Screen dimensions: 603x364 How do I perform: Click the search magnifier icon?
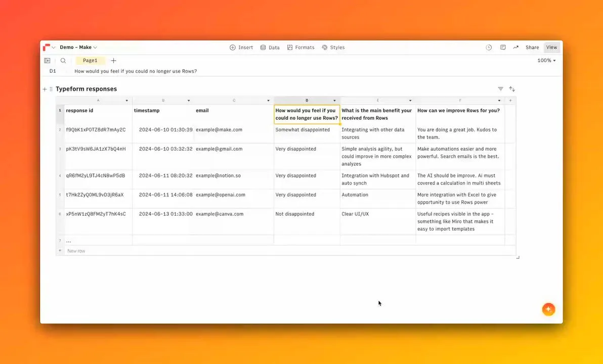(x=63, y=60)
